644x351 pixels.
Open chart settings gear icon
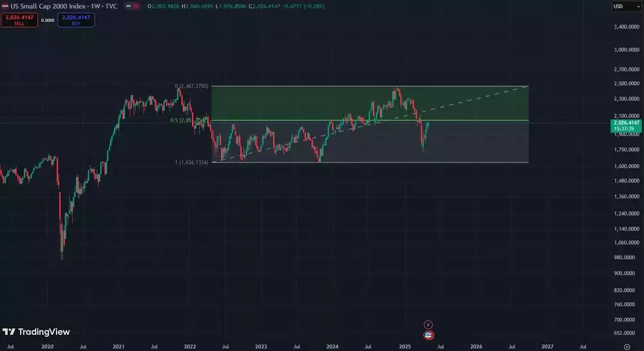point(627,347)
